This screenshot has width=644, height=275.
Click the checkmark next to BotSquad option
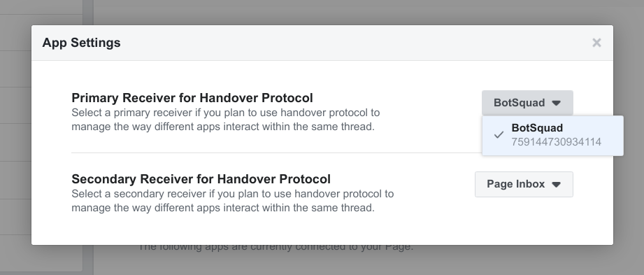coord(499,135)
